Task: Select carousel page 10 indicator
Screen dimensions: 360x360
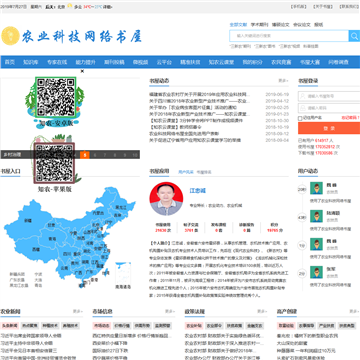Action: [x=135, y=155]
